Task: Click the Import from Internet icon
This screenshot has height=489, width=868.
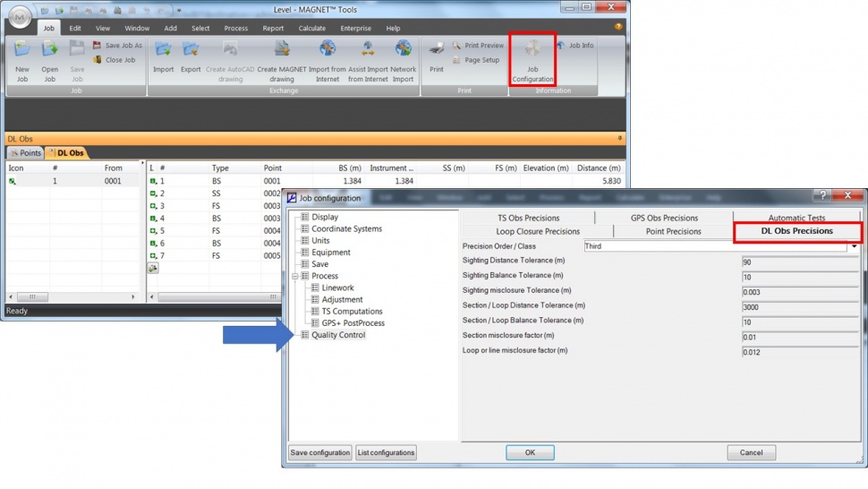Action: click(328, 48)
